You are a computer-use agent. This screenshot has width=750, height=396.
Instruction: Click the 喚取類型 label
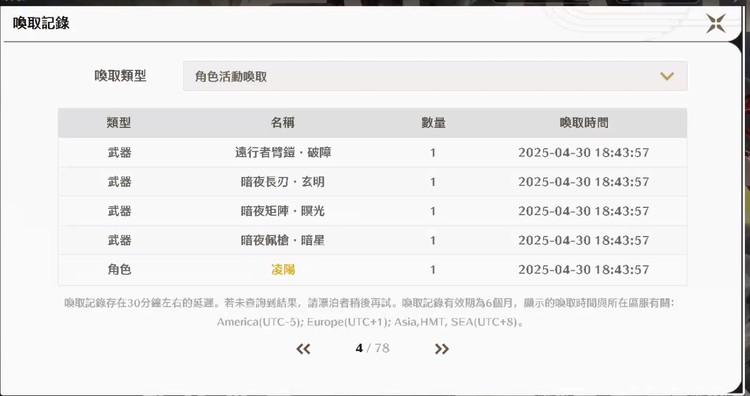point(120,76)
